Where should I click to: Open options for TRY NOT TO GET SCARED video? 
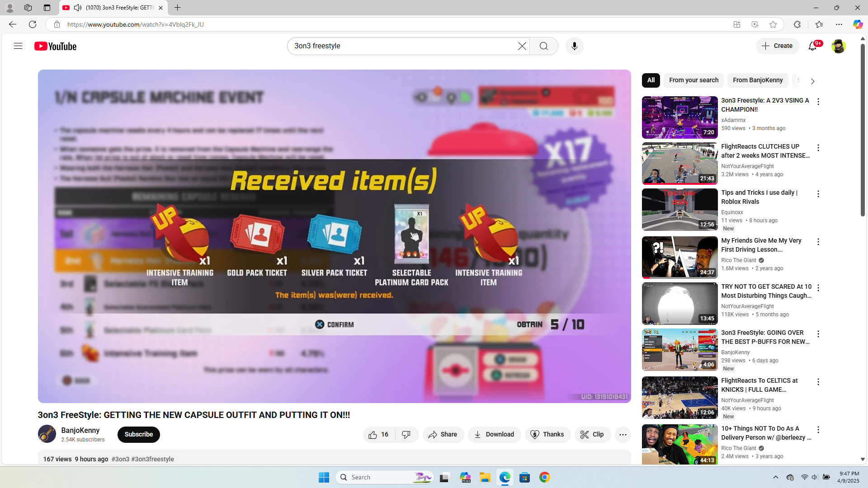818,288
